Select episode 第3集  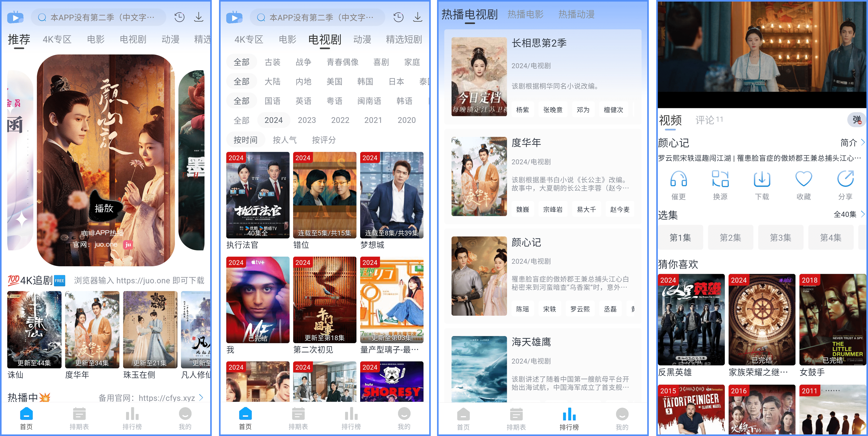[780, 237]
